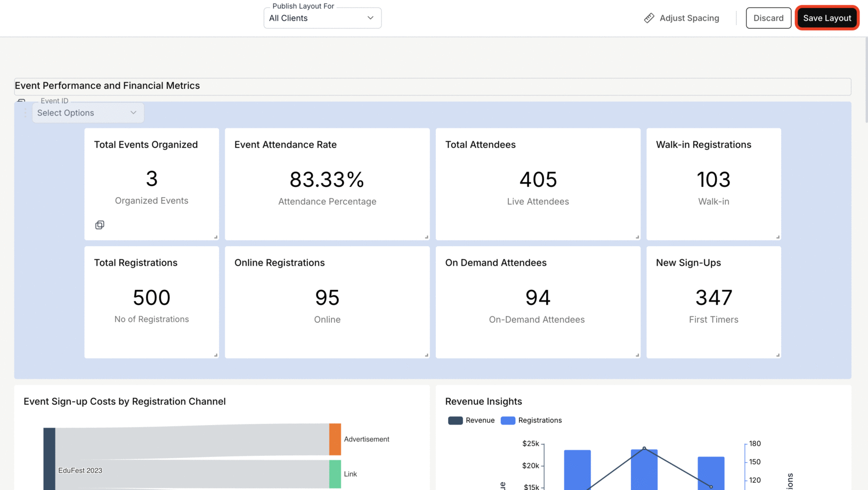The height and width of the screenshot is (490, 868).
Task: Open the Event ID Select Options dropdown
Action: coord(87,112)
